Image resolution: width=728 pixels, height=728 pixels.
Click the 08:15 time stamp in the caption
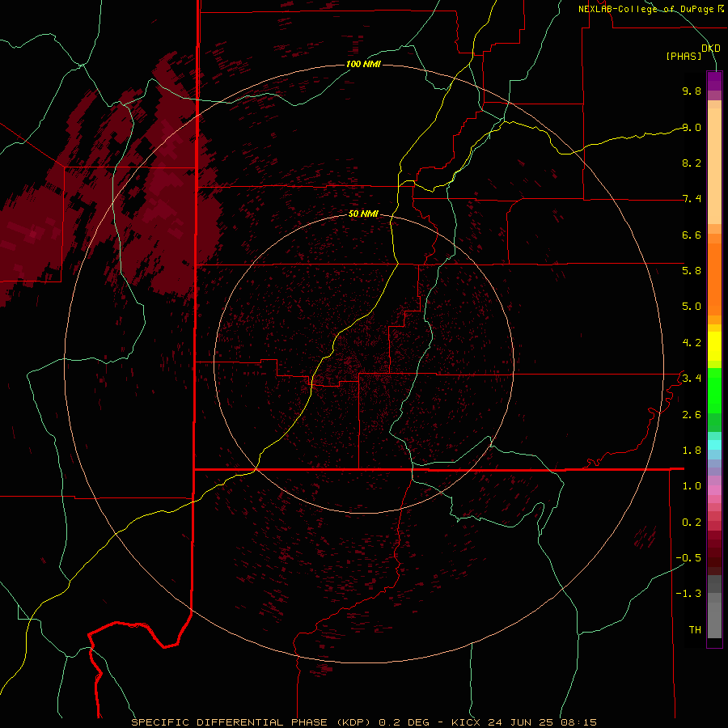click(578, 722)
